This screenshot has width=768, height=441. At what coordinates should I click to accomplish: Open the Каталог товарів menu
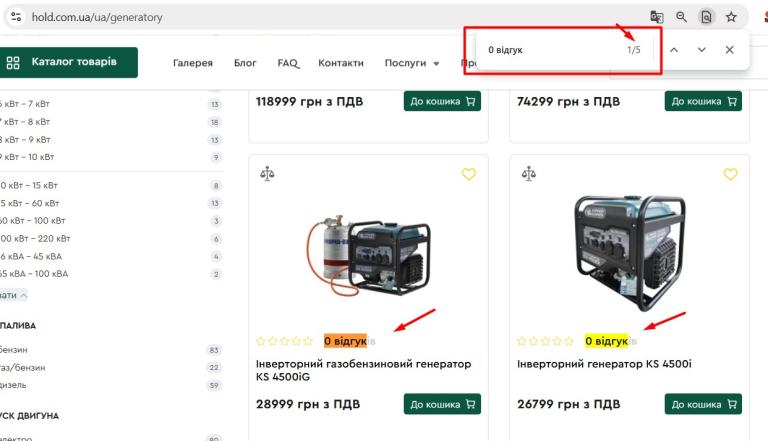pos(68,62)
